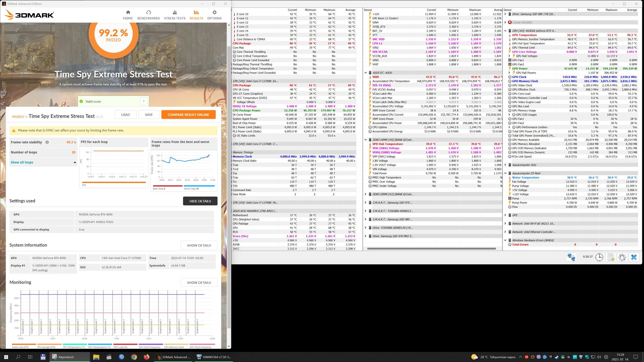Expand the Aquacomputer Octo group
The image size is (644, 362).
coord(505,165)
